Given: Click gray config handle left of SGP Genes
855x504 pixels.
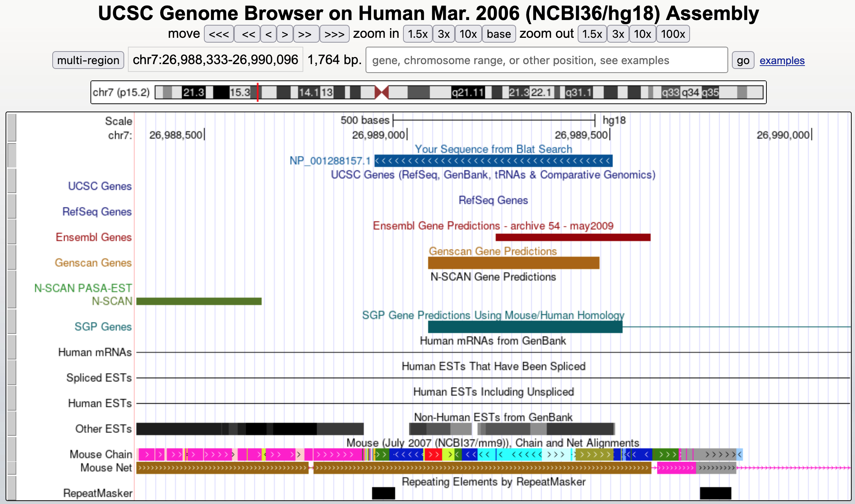Looking at the screenshot, I should (x=12, y=322).
